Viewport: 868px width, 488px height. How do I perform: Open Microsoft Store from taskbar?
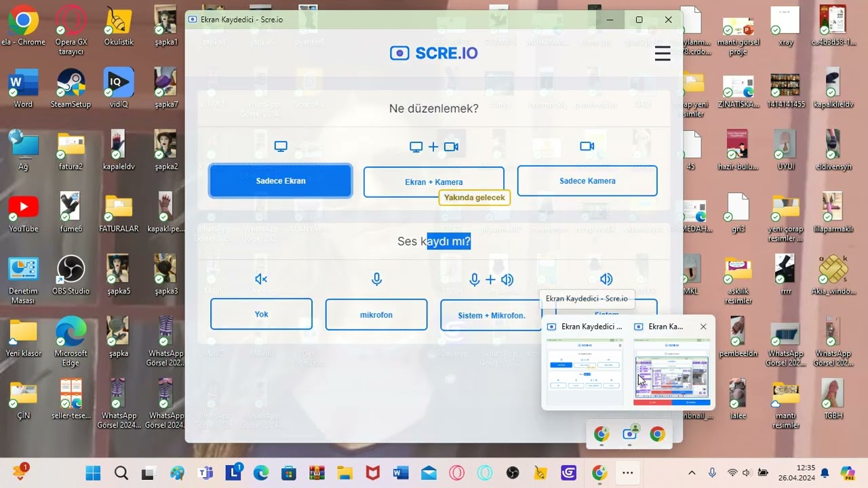[289, 473]
